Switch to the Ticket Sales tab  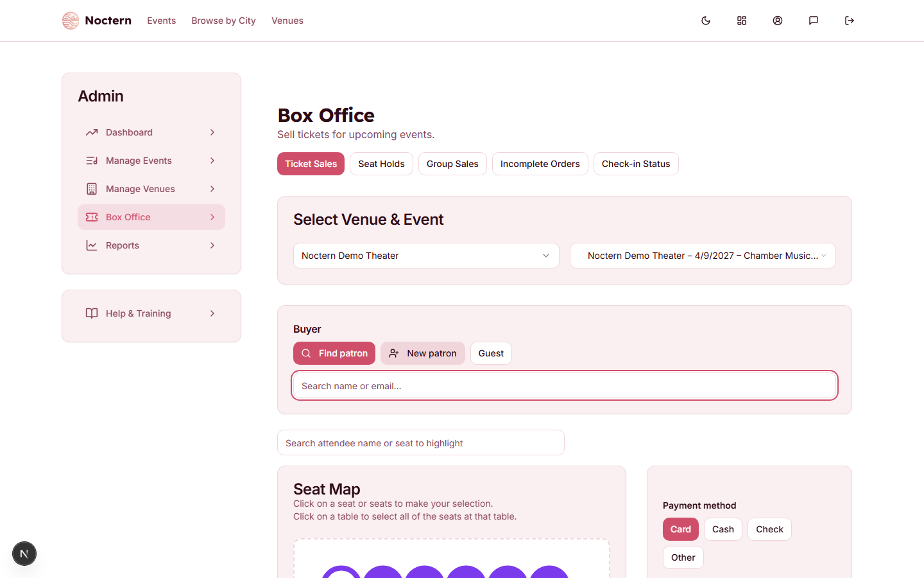tap(311, 164)
